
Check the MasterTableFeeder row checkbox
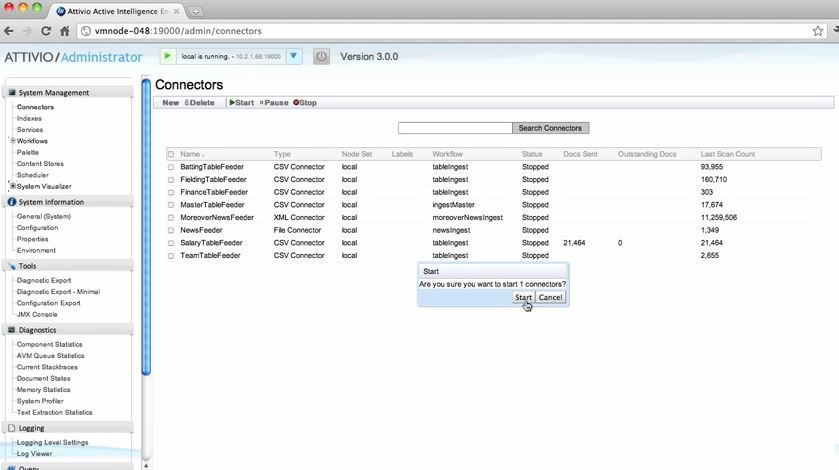point(171,205)
